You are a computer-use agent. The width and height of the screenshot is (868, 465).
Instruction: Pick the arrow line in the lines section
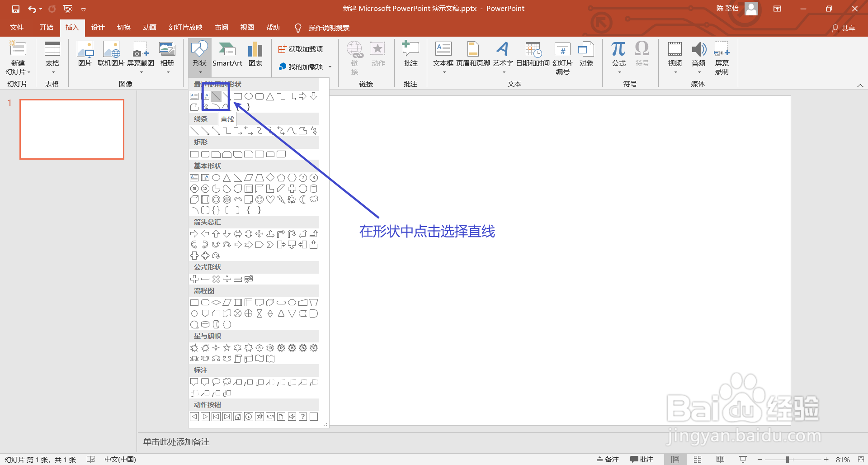[205, 131]
